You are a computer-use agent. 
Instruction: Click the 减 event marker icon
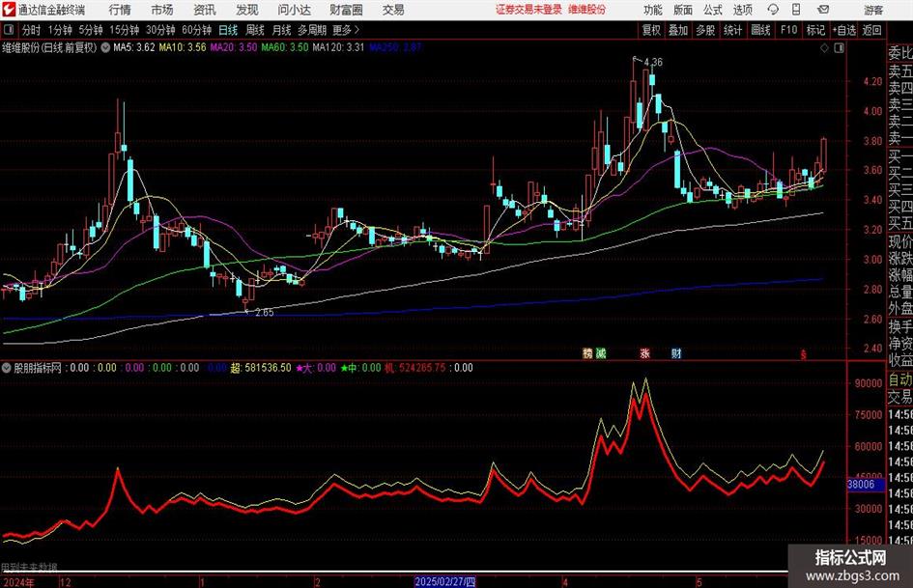pos(601,353)
